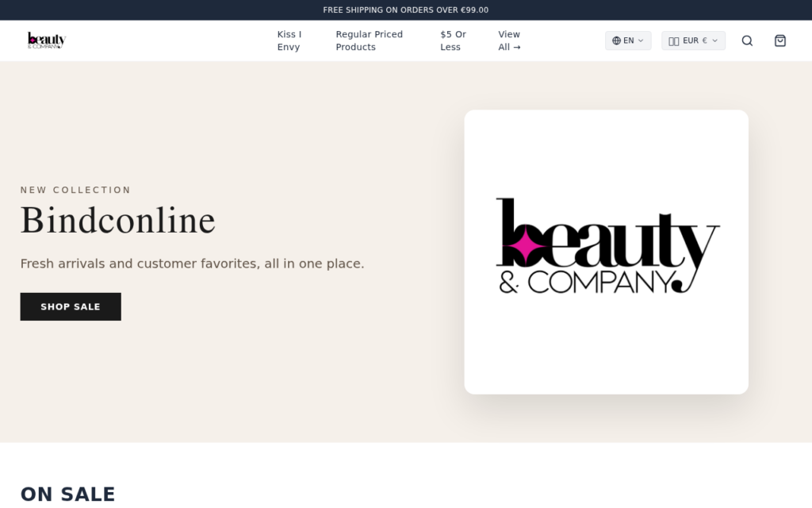
Task: Click the SHOP SALE button
Action: click(71, 307)
